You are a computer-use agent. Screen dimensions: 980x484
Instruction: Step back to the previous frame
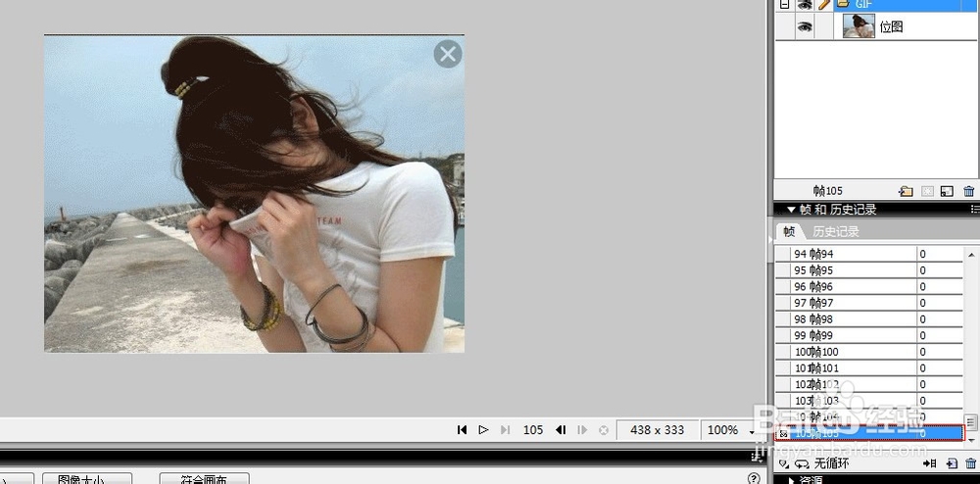click(x=561, y=430)
